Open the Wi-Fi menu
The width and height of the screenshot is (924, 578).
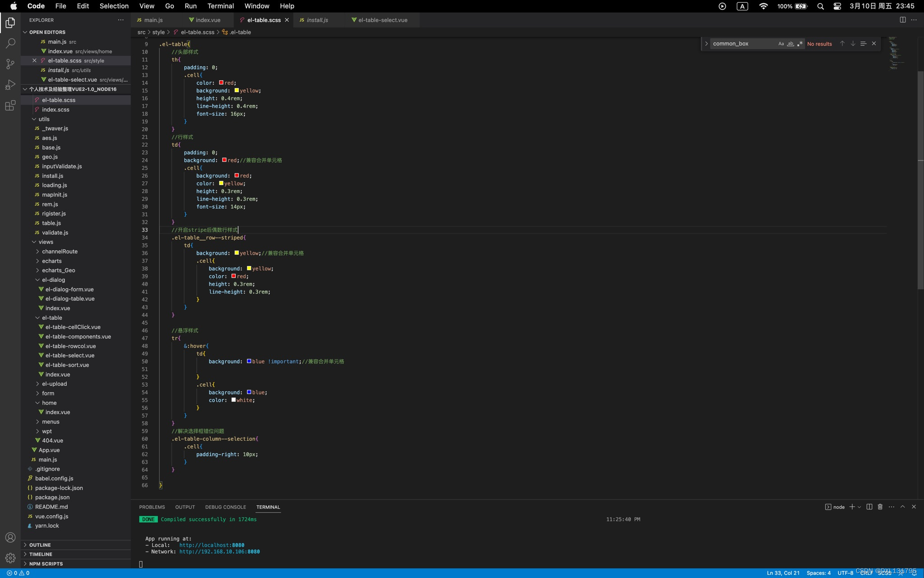pyautogui.click(x=763, y=6)
